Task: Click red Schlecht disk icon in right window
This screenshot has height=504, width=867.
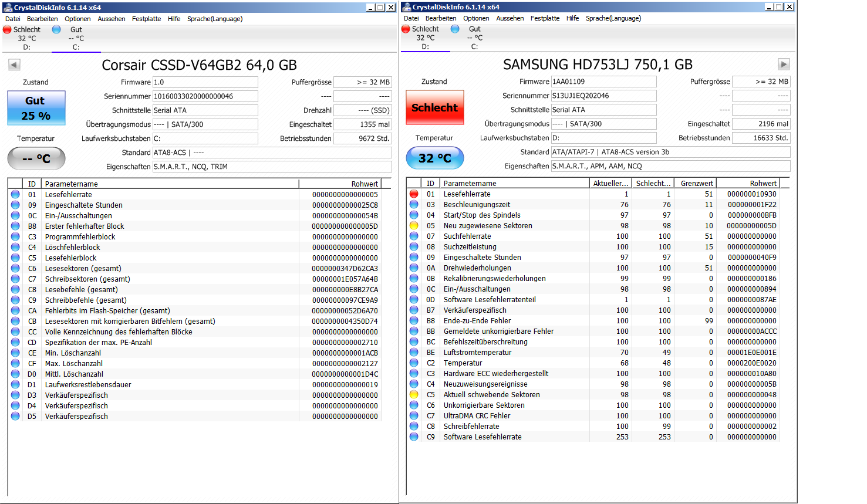Action: [x=406, y=29]
